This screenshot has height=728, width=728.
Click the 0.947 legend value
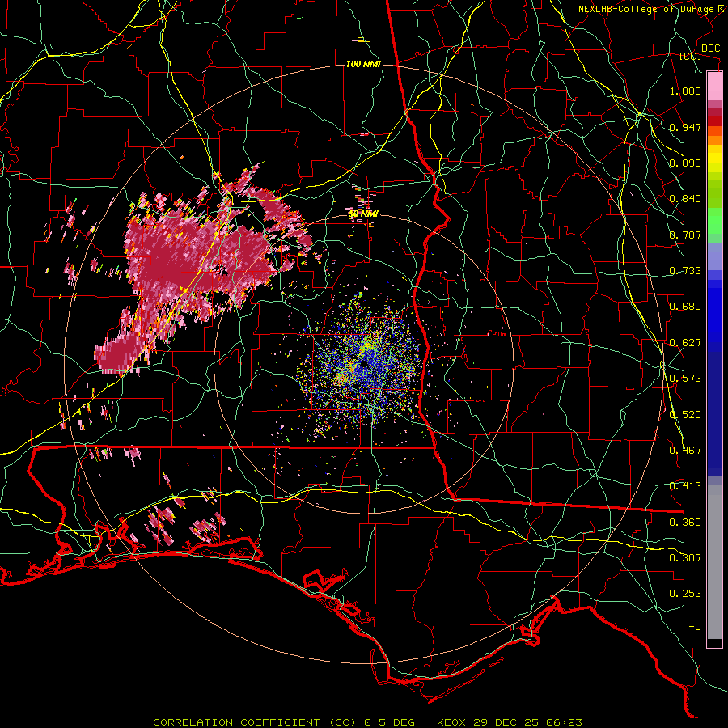[x=685, y=127]
